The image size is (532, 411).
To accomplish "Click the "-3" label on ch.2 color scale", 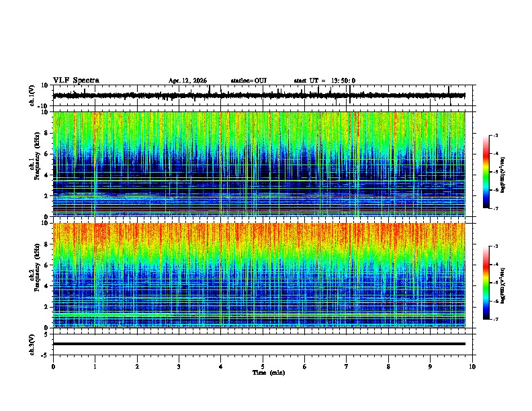I will [x=496, y=246].
